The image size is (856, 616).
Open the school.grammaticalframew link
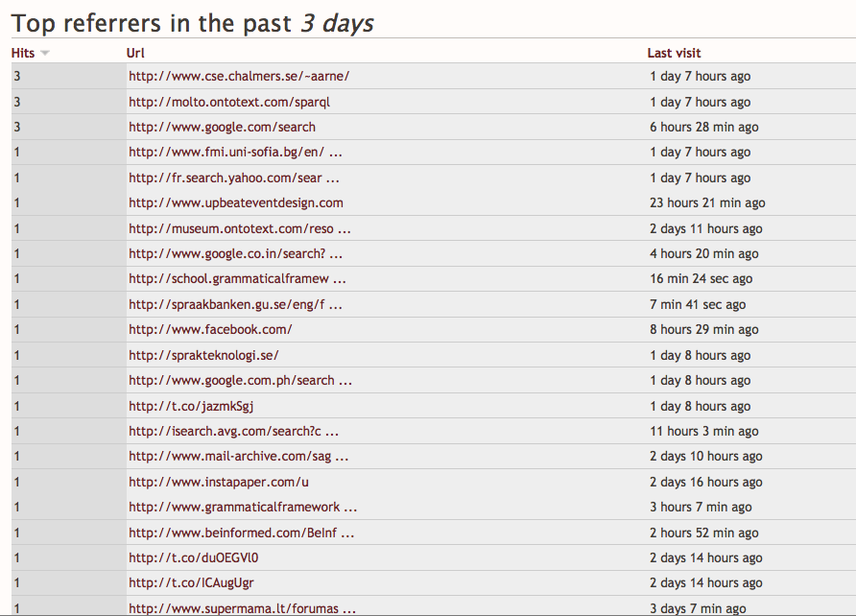coord(237,279)
